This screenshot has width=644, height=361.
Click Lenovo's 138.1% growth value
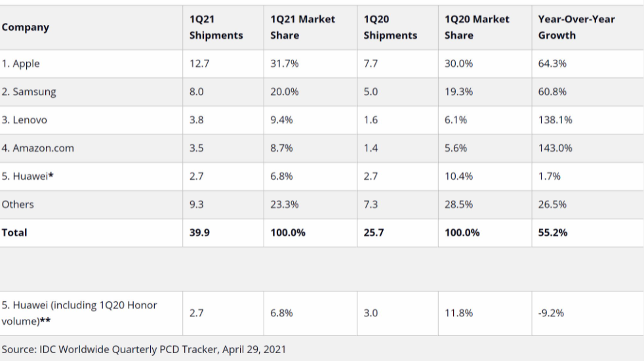coord(554,120)
